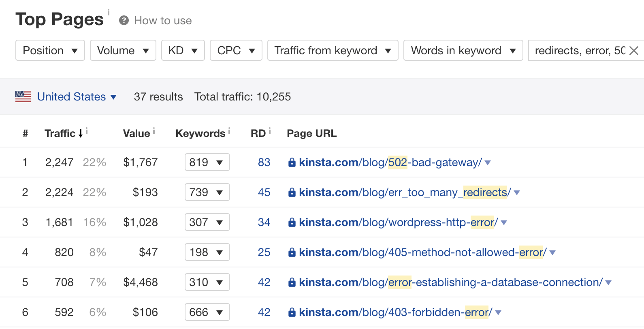
Task: Click value cell $1,767
Action: point(141,162)
